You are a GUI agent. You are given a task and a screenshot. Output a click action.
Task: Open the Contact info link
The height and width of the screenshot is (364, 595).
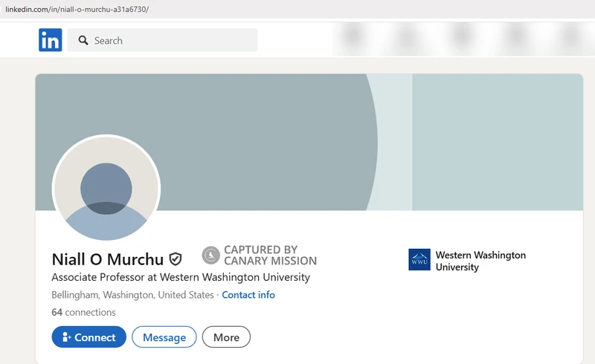click(x=248, y=295)
